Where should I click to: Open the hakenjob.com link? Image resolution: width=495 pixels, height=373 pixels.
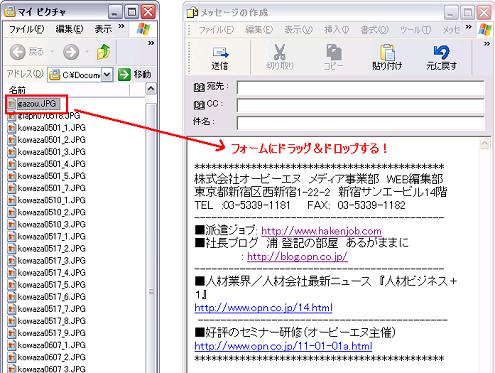[321, 231]
